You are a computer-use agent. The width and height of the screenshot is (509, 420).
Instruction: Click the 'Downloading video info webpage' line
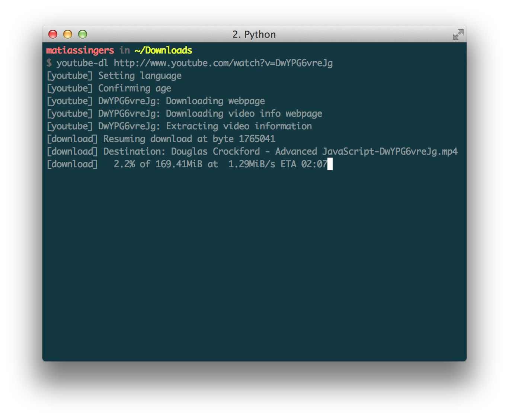coord(185,114)
